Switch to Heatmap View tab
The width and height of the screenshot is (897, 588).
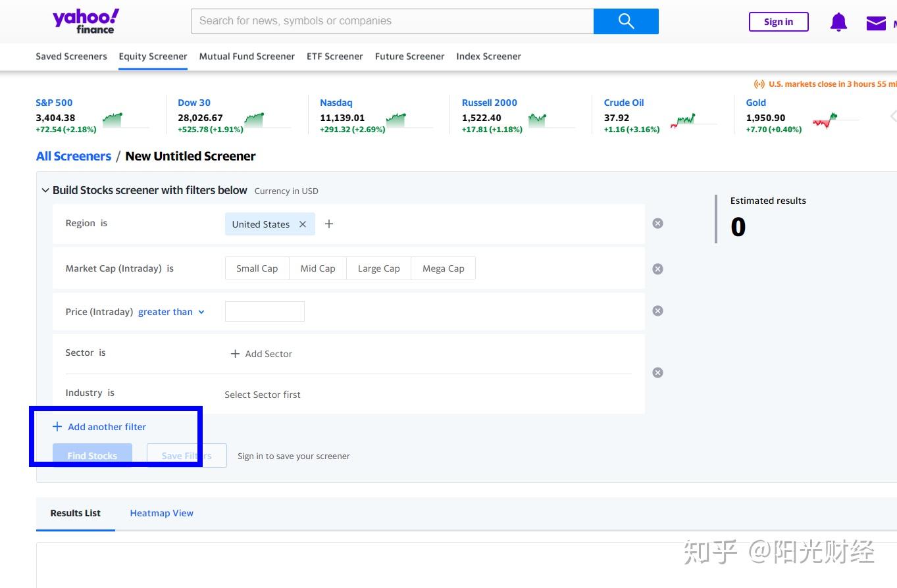point(162,513)
